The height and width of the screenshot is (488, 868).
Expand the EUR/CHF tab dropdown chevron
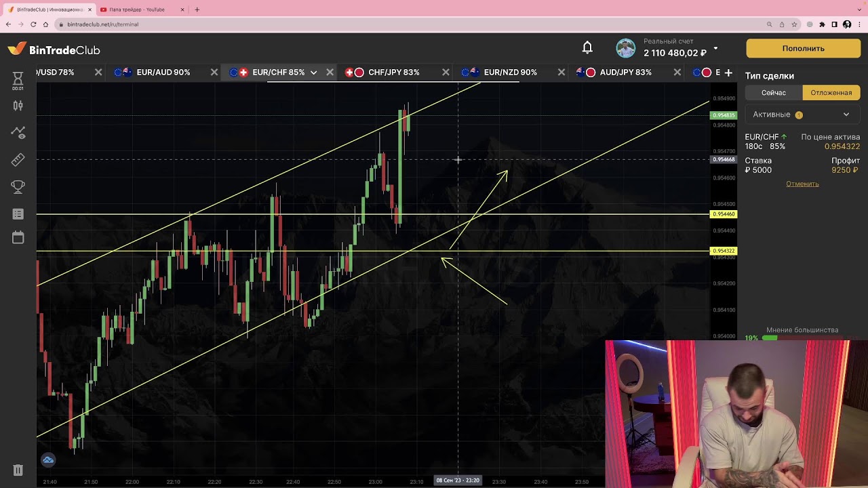(x=313, y=73)
